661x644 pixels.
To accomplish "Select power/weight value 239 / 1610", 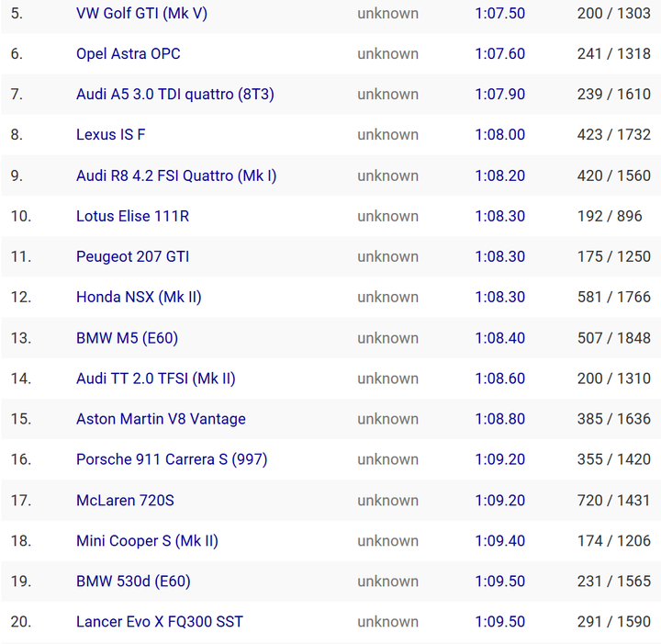I will (x=614, y=95).
